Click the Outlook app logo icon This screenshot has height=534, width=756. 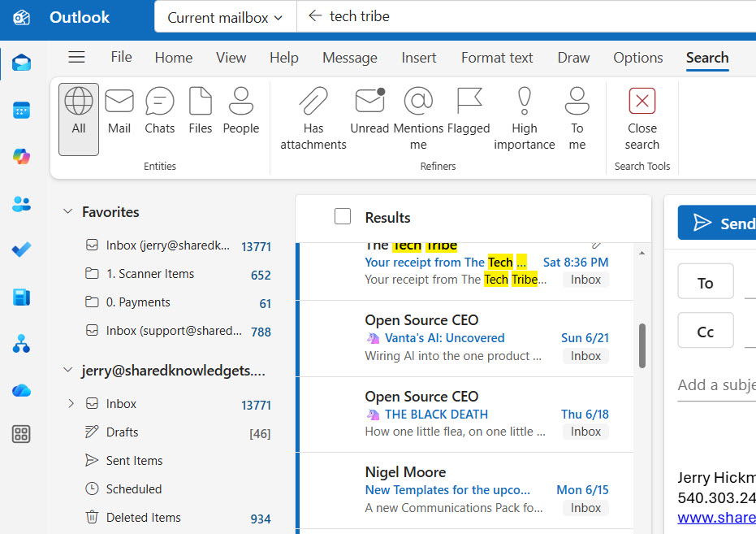21,18
